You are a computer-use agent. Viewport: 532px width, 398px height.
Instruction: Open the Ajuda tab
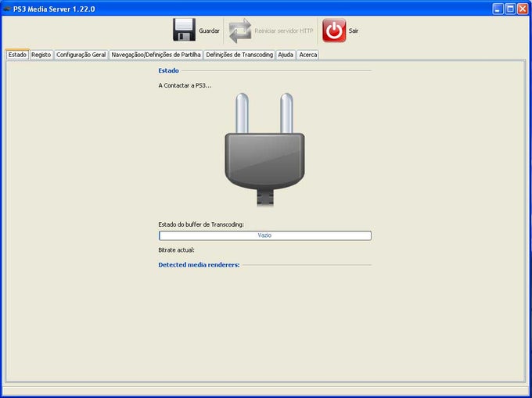[x=286, y=55]
